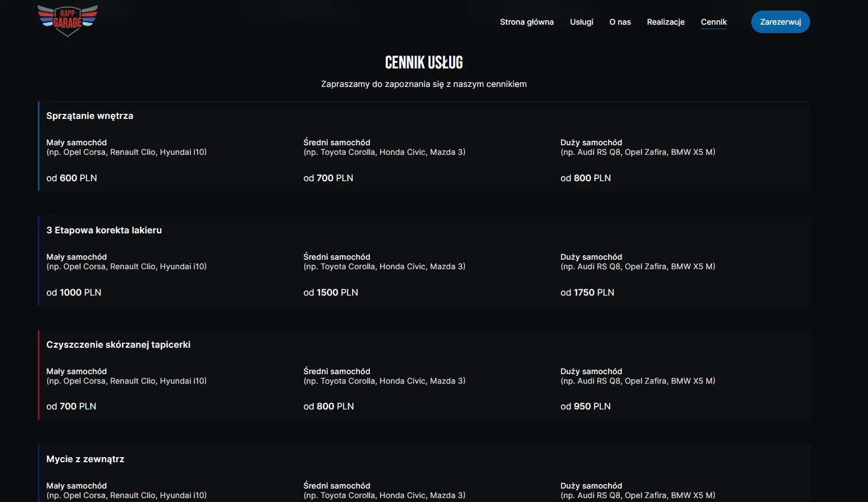Click Średni samochód label in korekta lakieru
This screenshot has width=868, height=502.
pyautogui.click(x=337, y=257)
